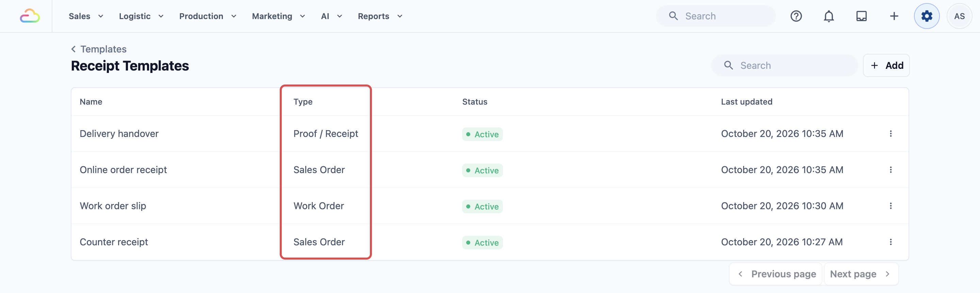980x293 pixels.
Task: Open the kebab menu for Work order slip
Action: click(x=891, y=206)
